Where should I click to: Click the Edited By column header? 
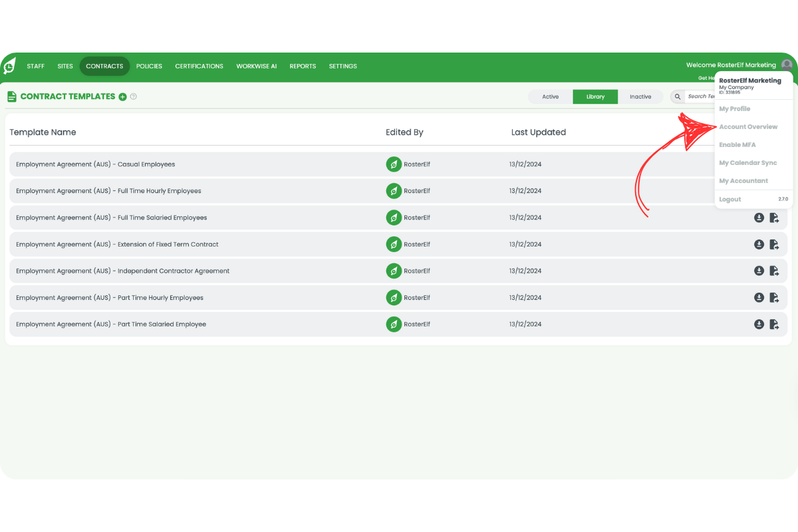[x=404, y=132]
